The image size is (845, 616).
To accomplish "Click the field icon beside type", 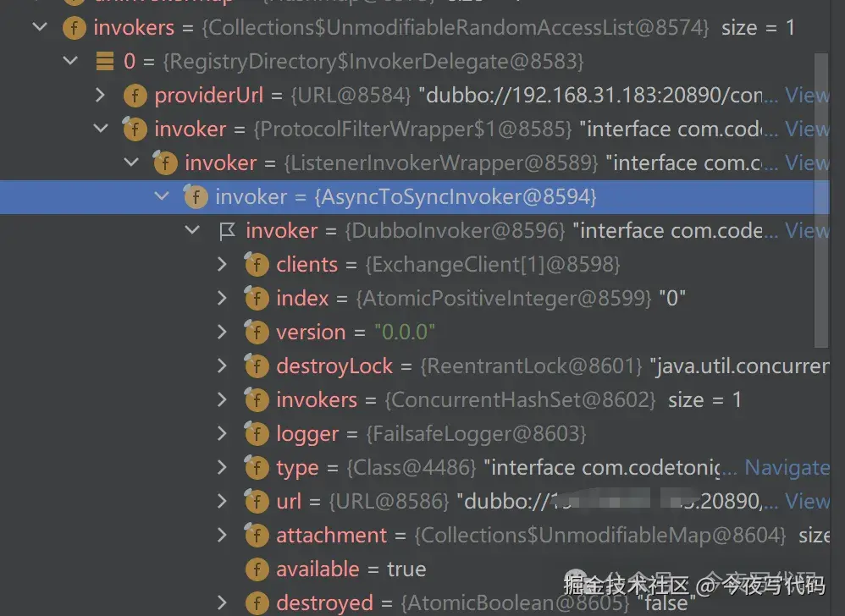I will click(257, 467).
